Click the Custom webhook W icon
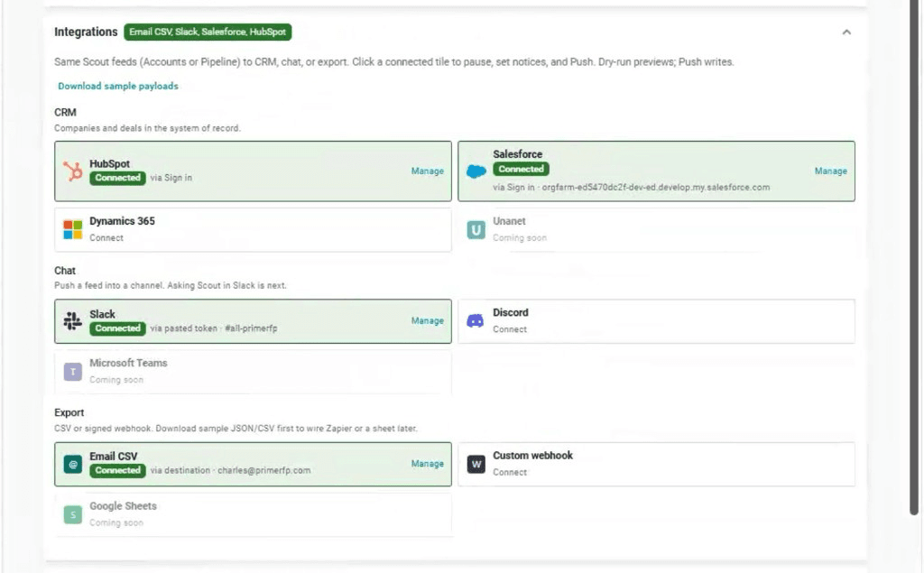The image size is (924, 573). click(476, 464)
